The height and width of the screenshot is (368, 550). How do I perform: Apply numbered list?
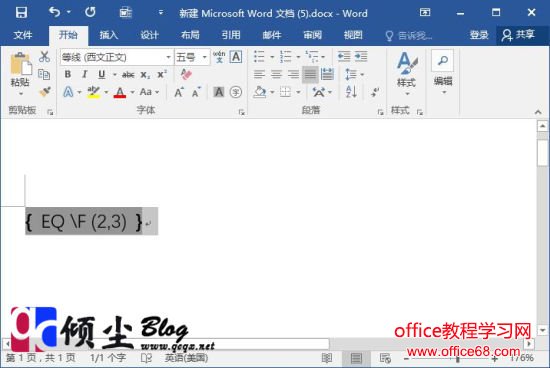click(x=285, y=56)
